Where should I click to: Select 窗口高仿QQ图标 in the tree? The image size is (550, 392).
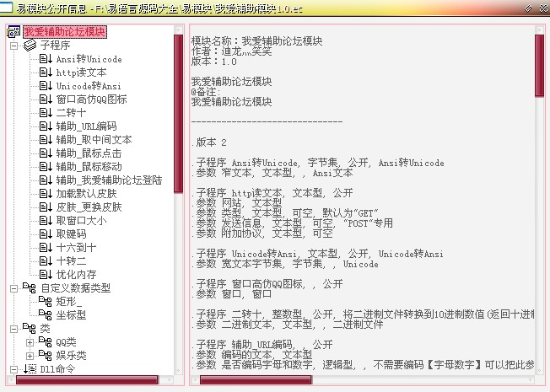[x=92, y=99]
